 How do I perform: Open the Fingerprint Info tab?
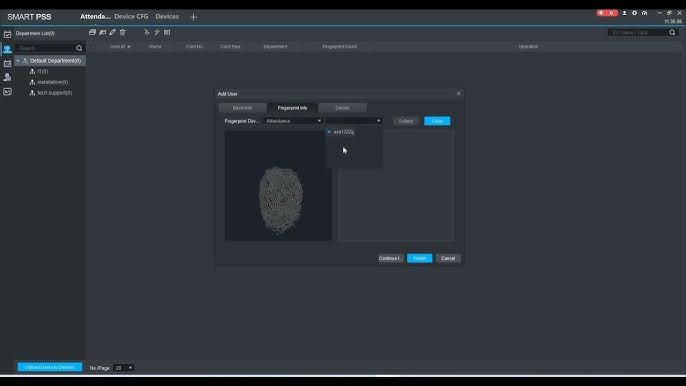(292, 108)
